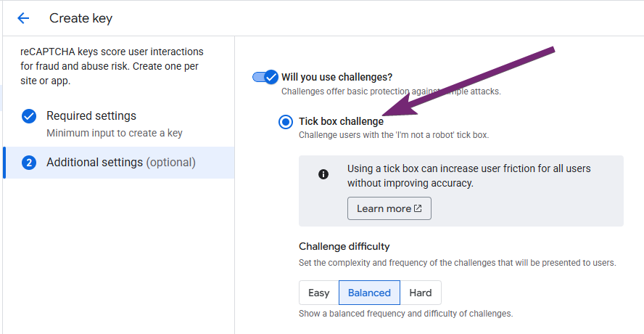Choose the Balanced difficulty option
The height and width of the screenshot is (334, 644).
[x=369, y=293]
